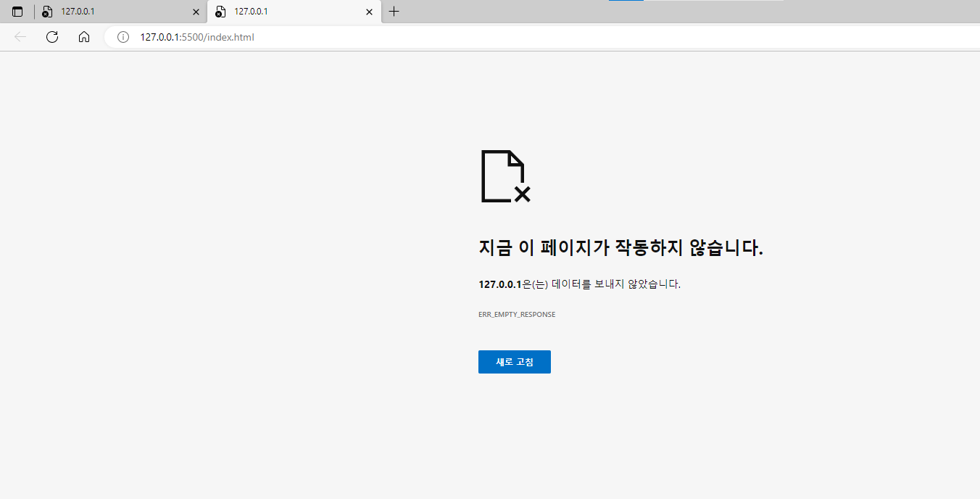Select the active second 127.0.0.1 tab
The width and height of the screenshot is (980, 499).
point(294,12)
